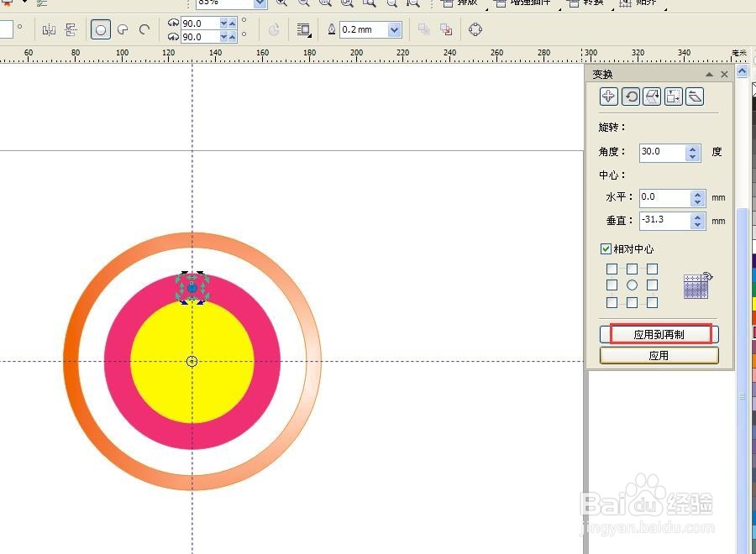Choose the Arc shape mode
The image size is (756, 554).
click(144, 30)
